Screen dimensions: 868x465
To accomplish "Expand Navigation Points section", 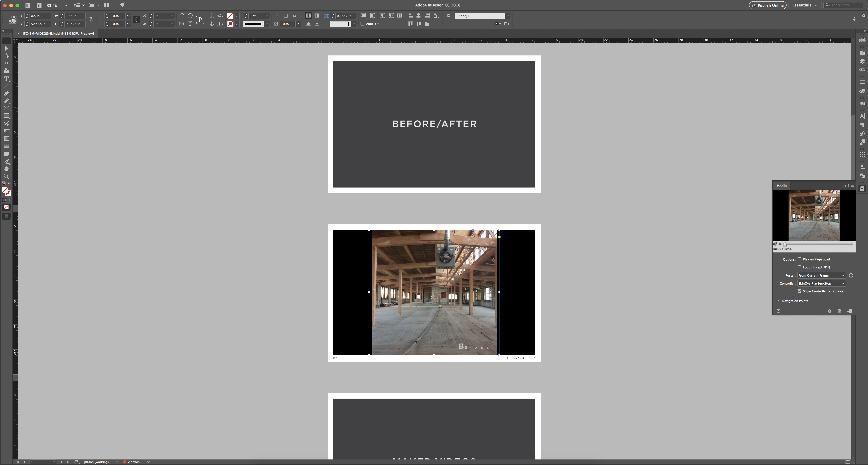I will [x=778, y=300].
